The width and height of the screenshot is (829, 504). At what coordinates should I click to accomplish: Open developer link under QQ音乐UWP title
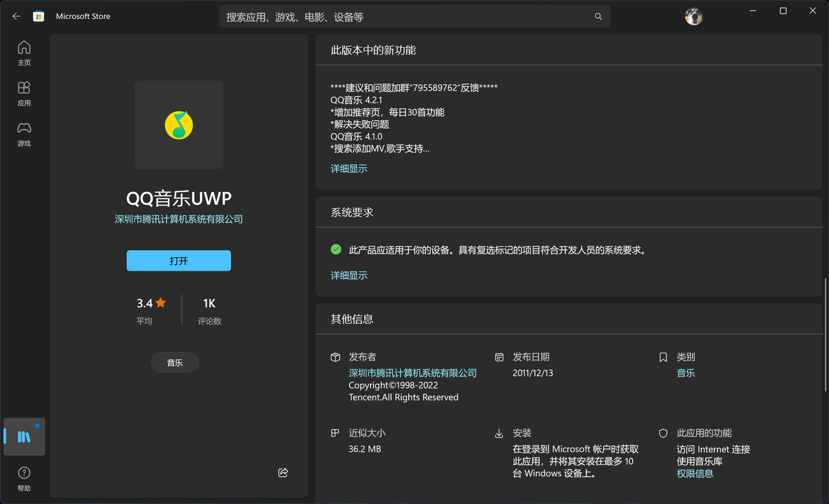point(179,219)
